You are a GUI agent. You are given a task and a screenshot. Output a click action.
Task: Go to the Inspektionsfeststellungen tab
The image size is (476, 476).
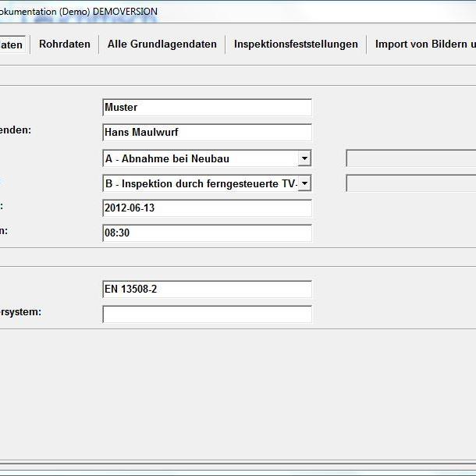[x=296, y=44]
